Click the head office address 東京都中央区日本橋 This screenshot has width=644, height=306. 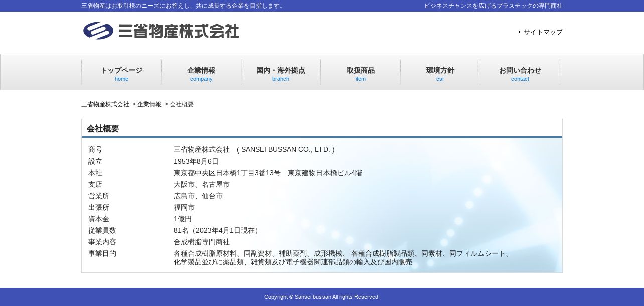pyautogui.click(x=268, y=173)
